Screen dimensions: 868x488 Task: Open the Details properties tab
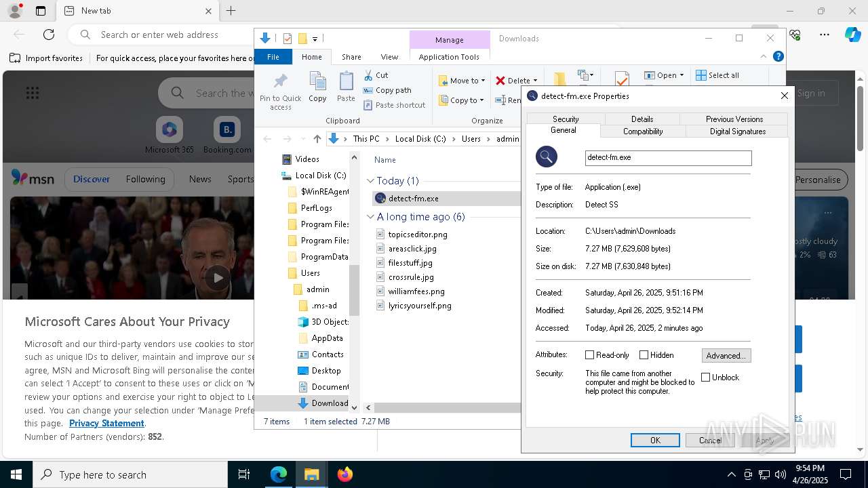coord(642,119)
